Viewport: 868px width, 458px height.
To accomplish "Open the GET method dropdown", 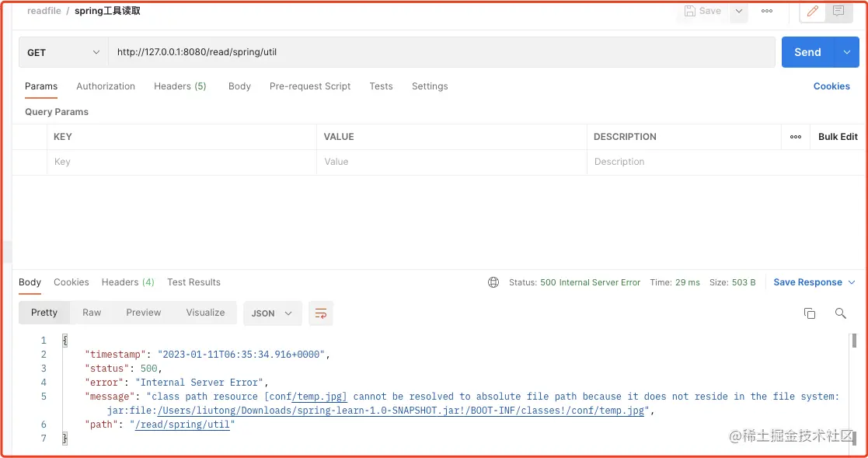I will (64, 53).
